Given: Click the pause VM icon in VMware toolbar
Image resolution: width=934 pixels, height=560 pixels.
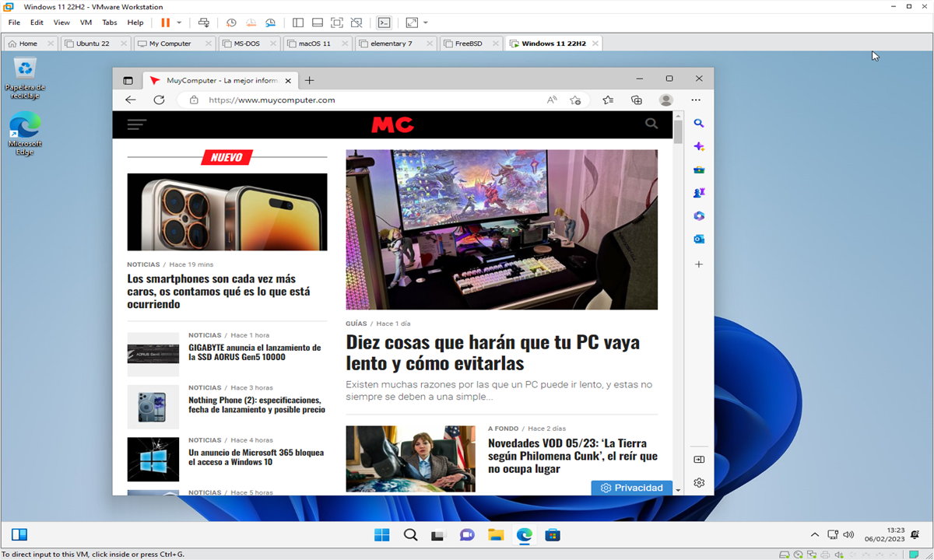Looking at the screenshot, I should [x=165, y=23].
